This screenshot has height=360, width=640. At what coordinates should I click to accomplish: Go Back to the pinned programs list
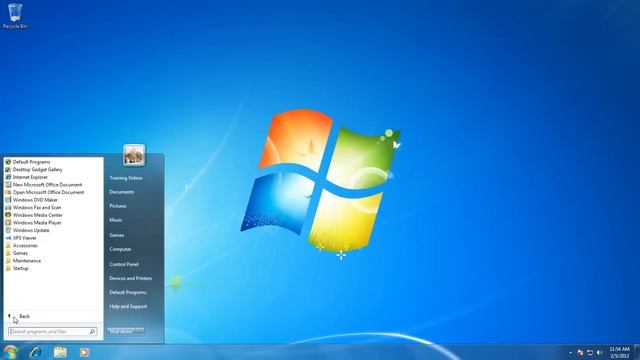coord(20,316)
